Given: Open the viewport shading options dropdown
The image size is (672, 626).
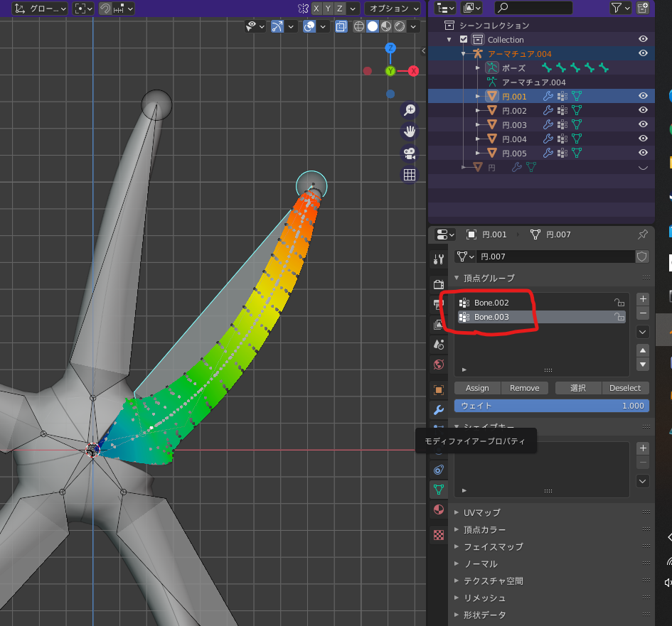Looking at the screenshot, I should [413, 26].
